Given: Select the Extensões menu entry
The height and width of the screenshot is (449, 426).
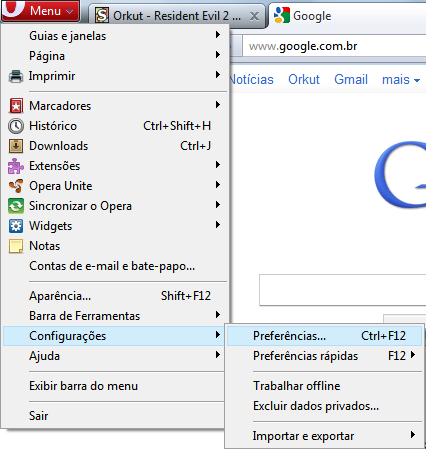Looking at the screenshot, I should pyautogui.click(x=115, y=166).
